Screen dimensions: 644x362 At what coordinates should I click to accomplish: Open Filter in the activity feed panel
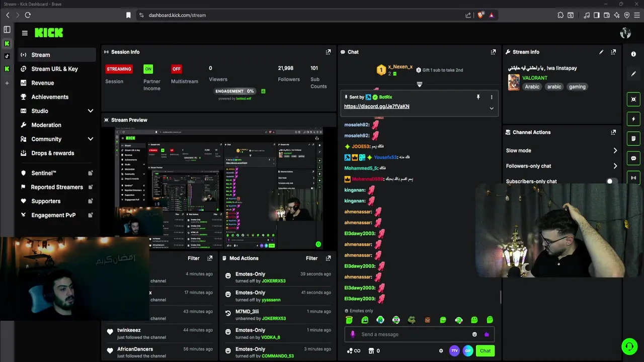(193, 258)
